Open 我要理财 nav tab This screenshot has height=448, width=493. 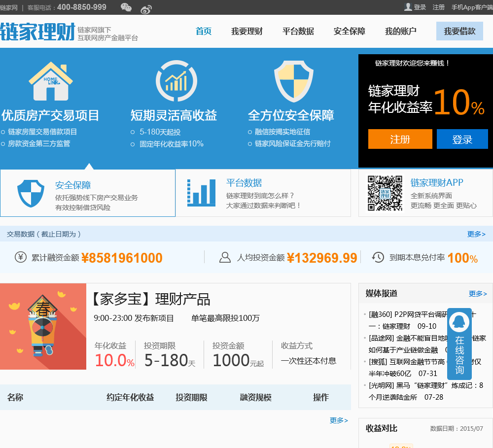[x=247, y=31]
